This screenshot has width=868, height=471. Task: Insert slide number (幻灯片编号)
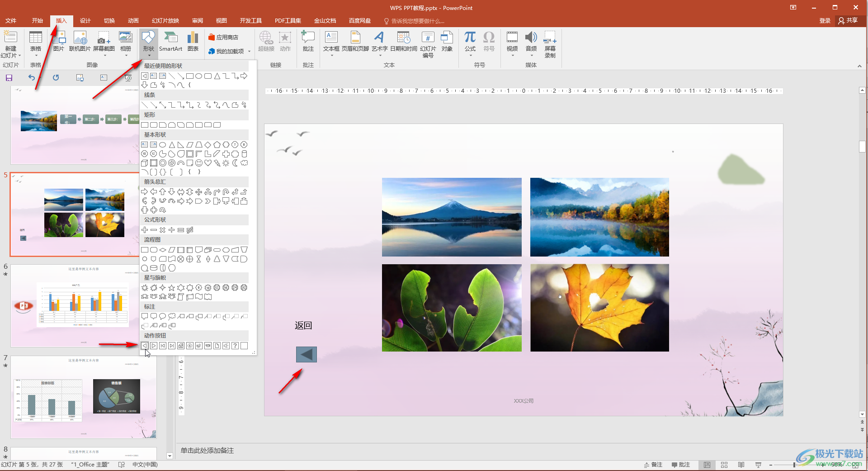[x=428, y=44]
